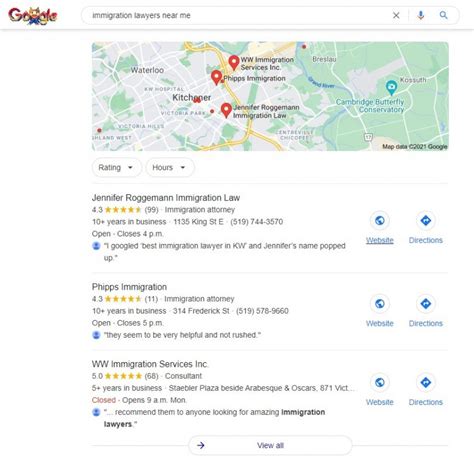
Task: Submit search with magnifying glass icon
Action: pyautogui.click(x=443, y=15)
